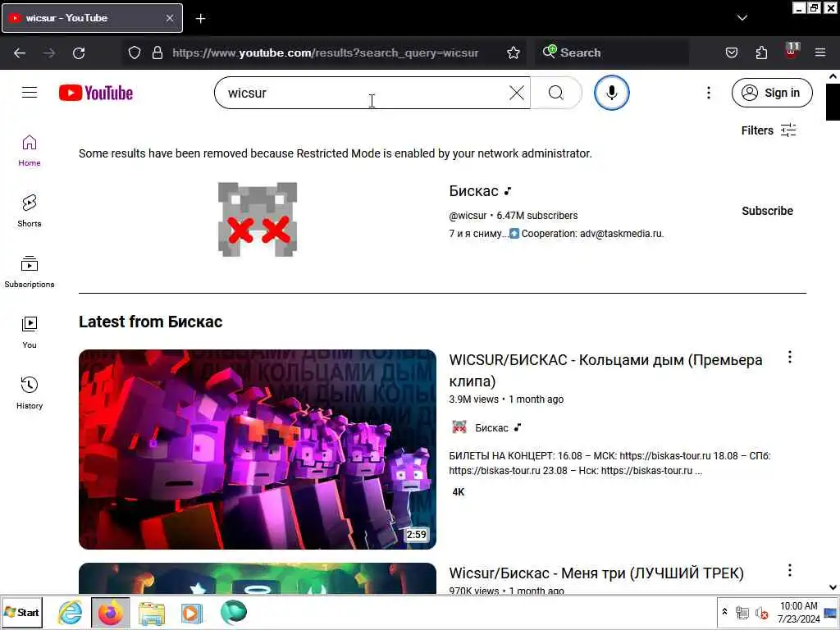
Task: Open Windows Media Player from taskbar
Action: point(191,612)
